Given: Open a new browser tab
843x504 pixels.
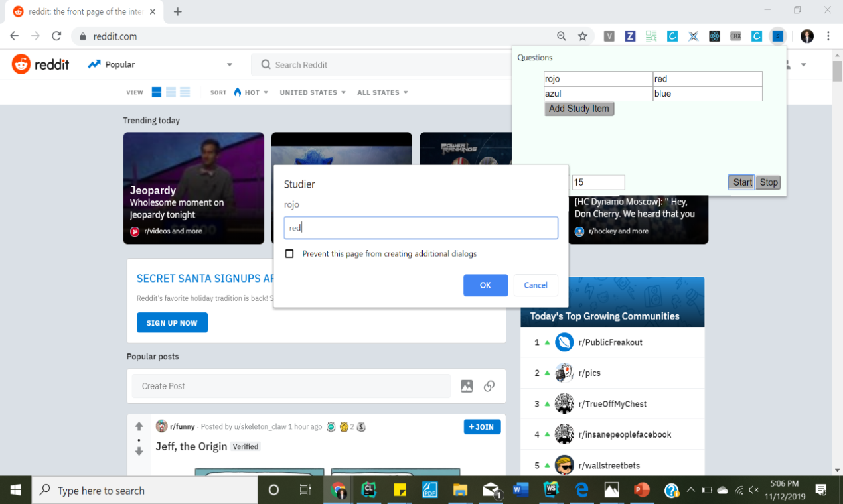Looking at the screenshot, I should 178,11.
